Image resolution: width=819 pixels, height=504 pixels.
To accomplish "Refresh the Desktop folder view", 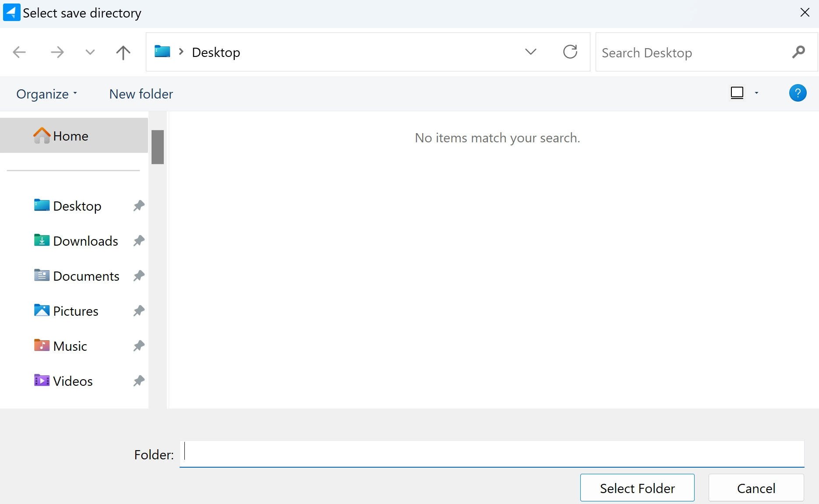I will (x=570, y=52).
